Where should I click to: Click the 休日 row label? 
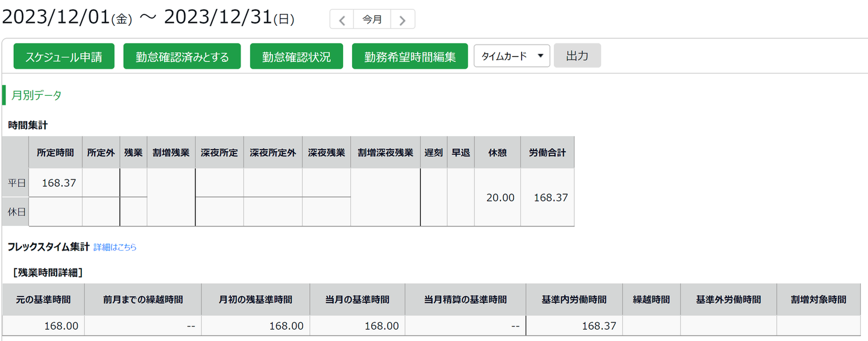pos(16,212)
